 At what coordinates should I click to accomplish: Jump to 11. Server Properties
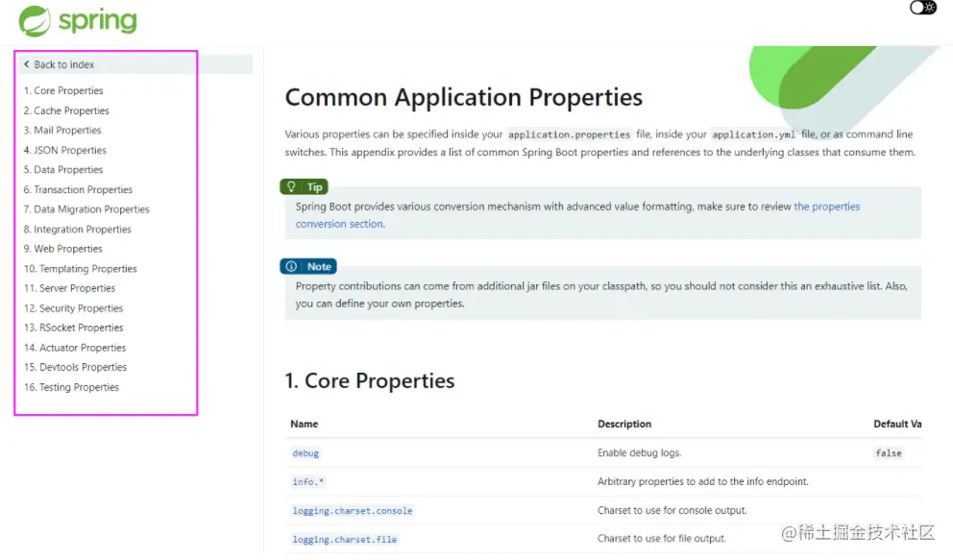(69, 288)
